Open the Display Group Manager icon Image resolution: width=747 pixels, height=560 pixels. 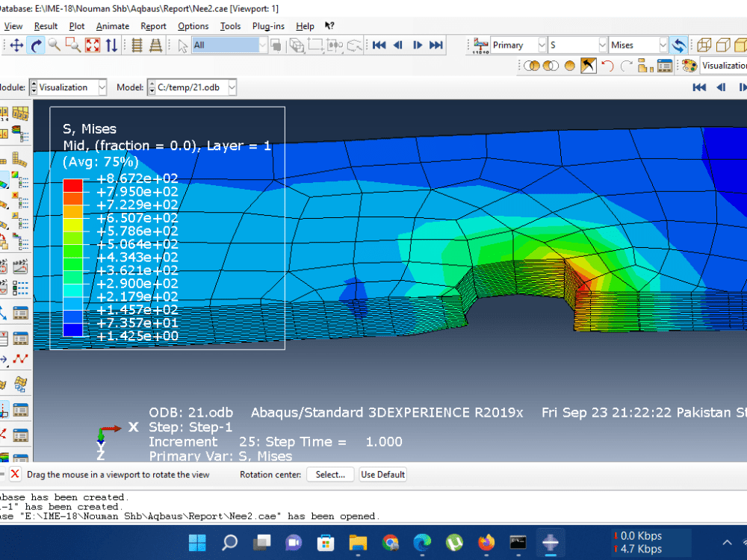(x=665, y=66)
